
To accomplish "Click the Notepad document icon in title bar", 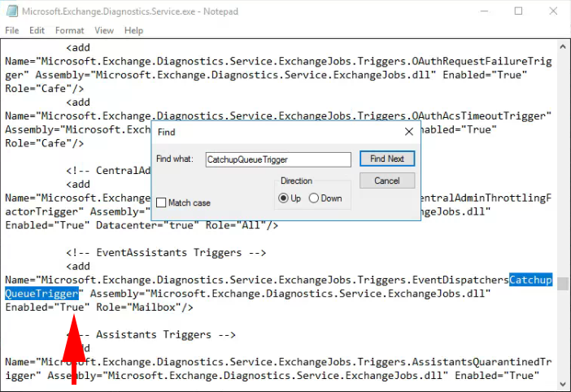I will [12, 11].
